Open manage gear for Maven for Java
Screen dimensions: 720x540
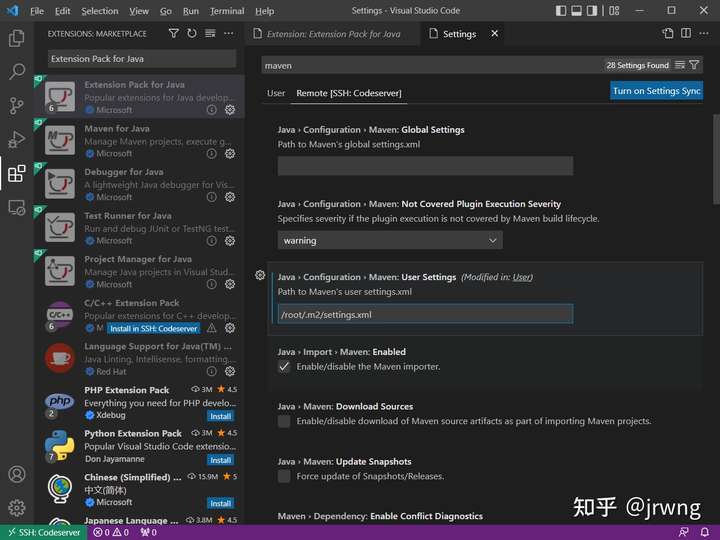(x=230, y=153)
